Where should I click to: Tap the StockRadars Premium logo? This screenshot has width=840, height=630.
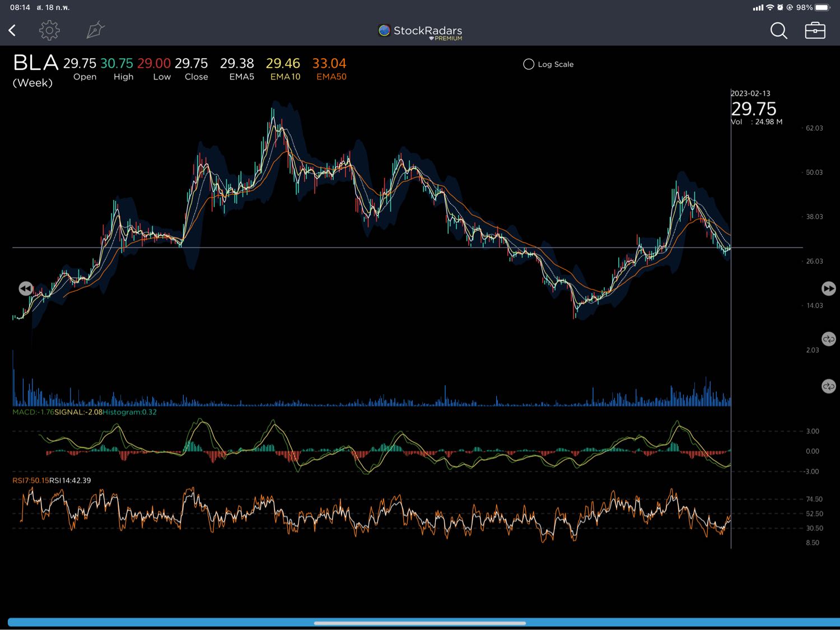[x=420, y=32]
